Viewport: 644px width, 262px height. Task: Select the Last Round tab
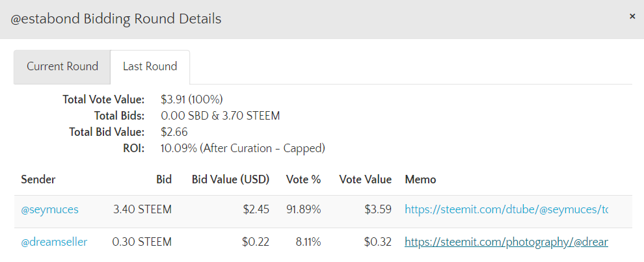150,66
